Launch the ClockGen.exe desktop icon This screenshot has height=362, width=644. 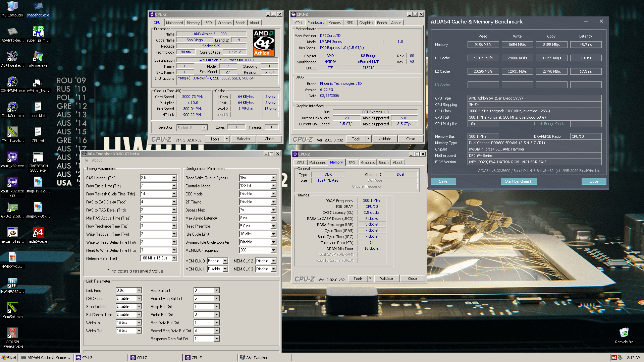[x=12, y=110]
